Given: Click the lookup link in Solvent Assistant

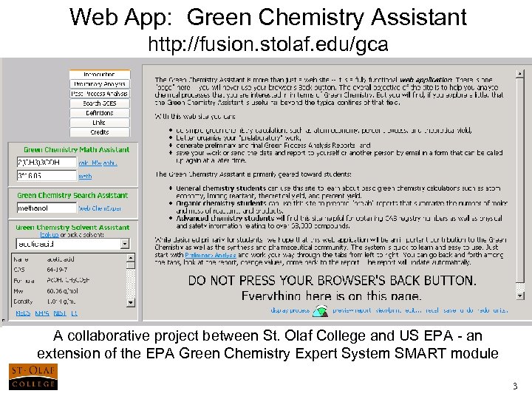Looking at the screenshot, I should (50, 235).
